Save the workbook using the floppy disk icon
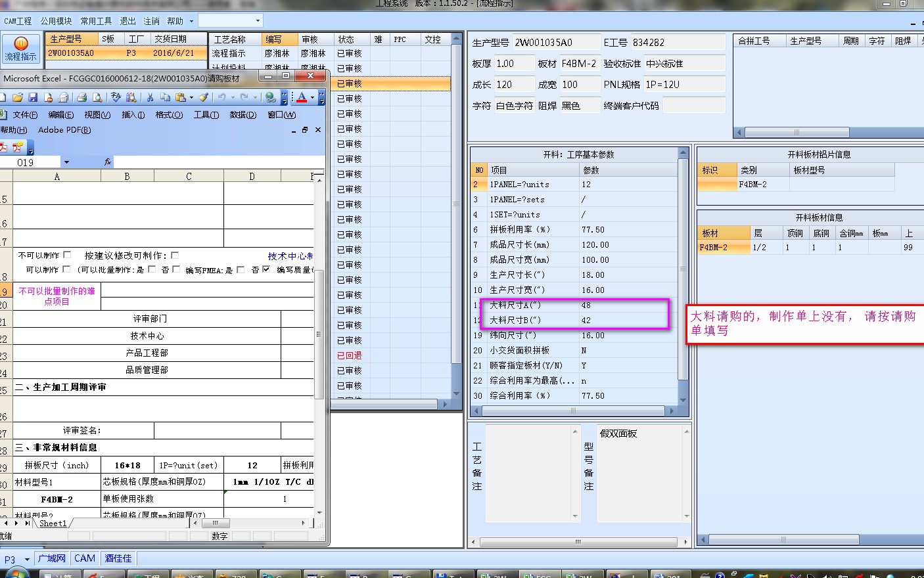924x578 pixels. click(33, 97)
